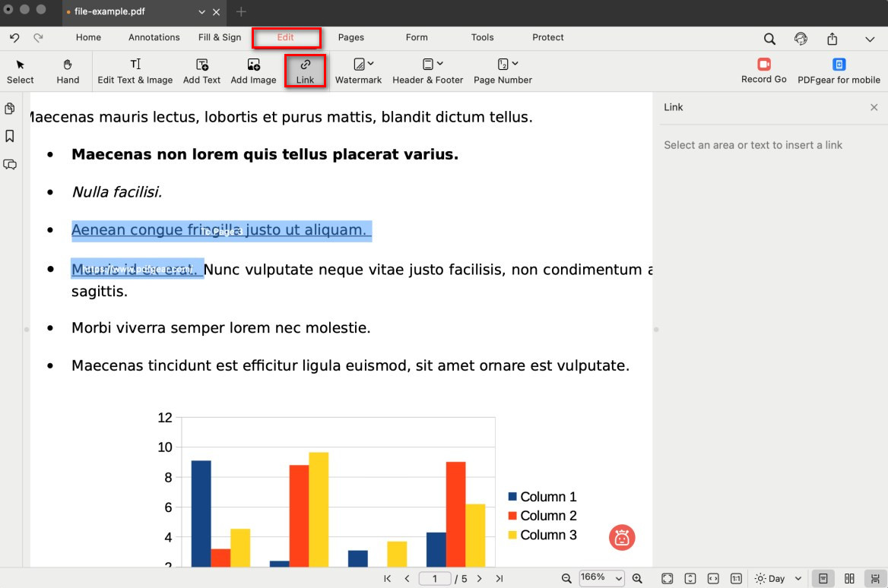The width and height of the screenshot is (888, 588).
Task: Open the bookmarks sidebar panel
Action: point(10,137)
